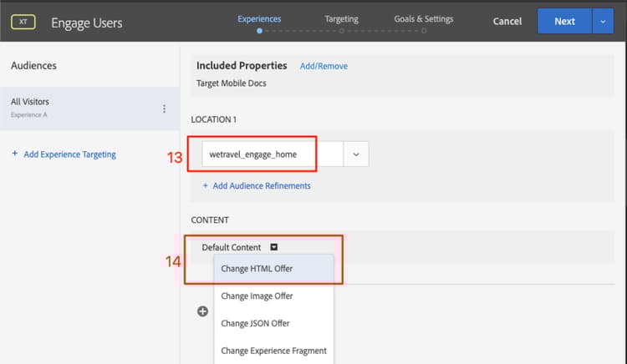Expand the location name dropdown chevron
Screen dimensions: 627x364
356,154
